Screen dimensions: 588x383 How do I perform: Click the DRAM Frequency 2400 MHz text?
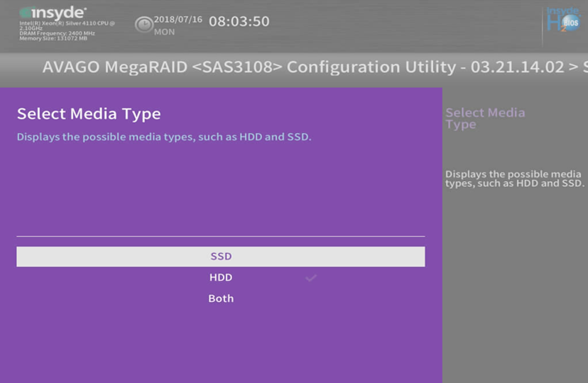tap(57, 33)
